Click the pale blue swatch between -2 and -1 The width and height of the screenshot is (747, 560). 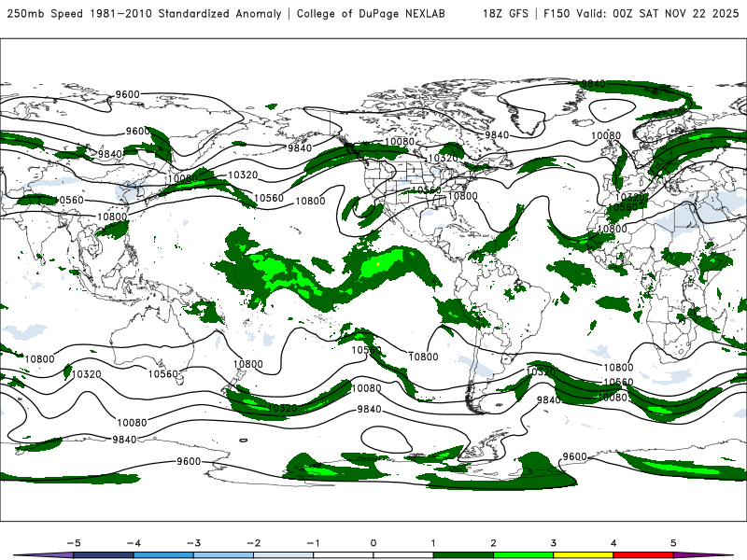(x=284, y=555)
